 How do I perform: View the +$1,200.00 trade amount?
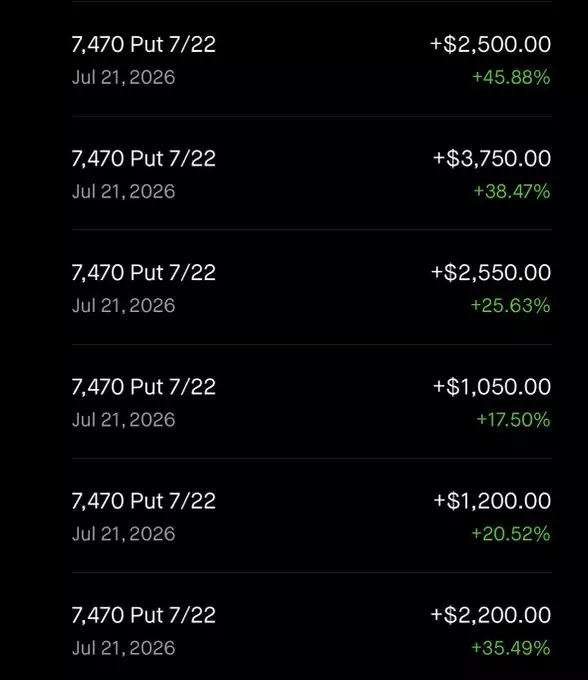(492, 500)
